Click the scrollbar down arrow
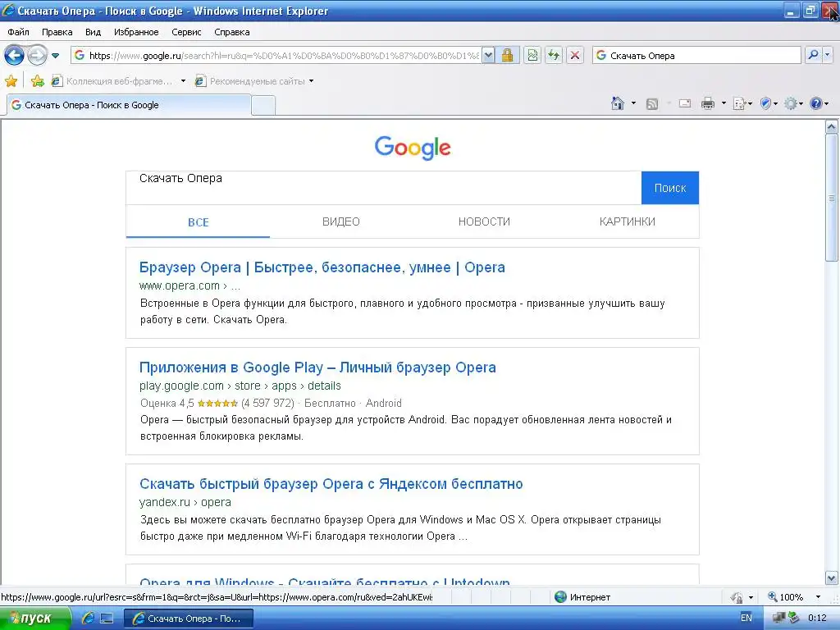 (x=832, y=578)
